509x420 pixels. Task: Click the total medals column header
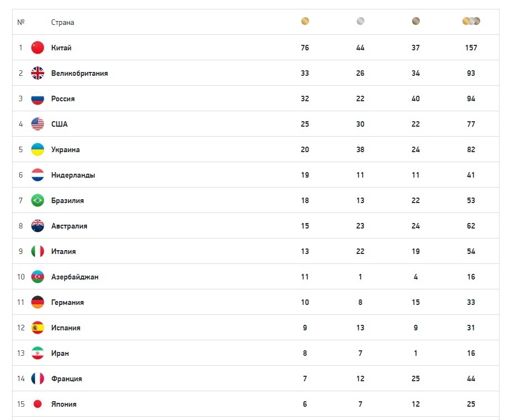pyautogui.click(x=471, y=22)
